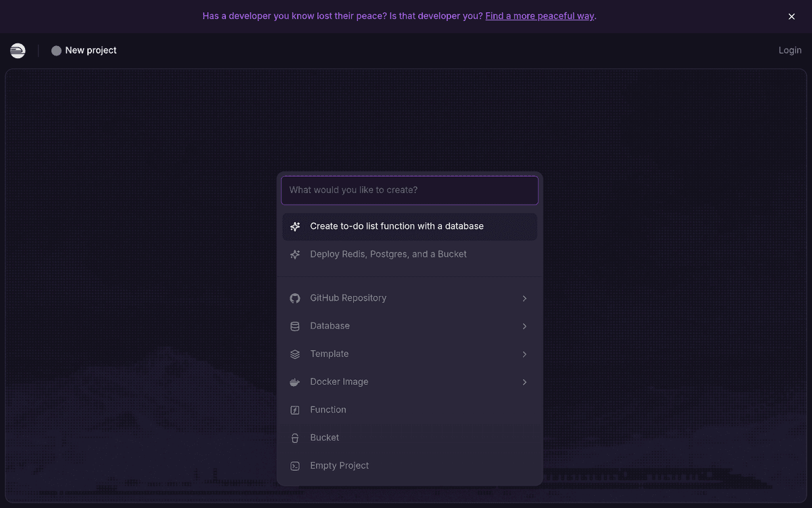Expand the GitHub Repository chevron
812x508 pixels.
524,299
